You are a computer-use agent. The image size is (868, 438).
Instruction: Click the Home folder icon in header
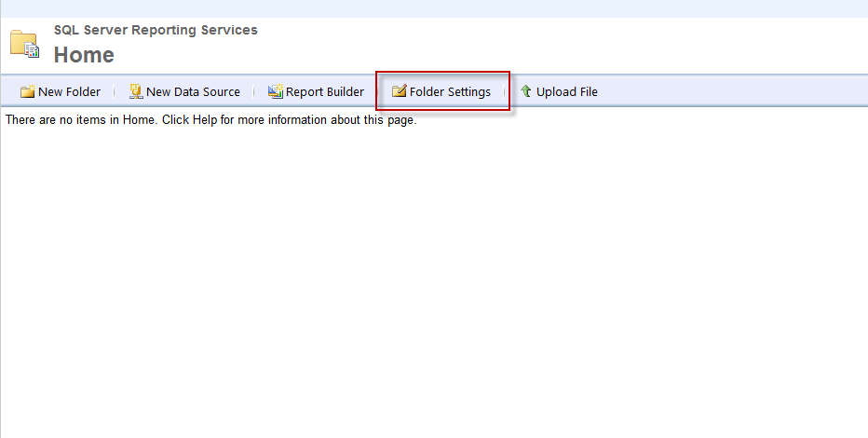point(24,44)
